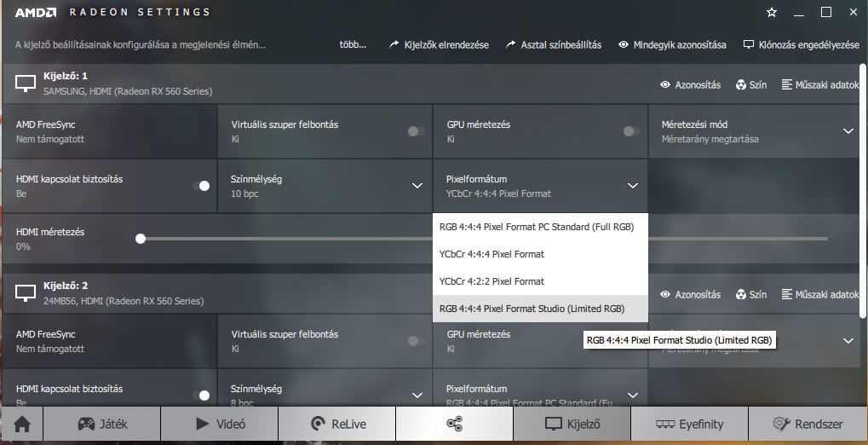Toggle Virtuális szuper felbontás for display 1
The width and height of the screenshot is (868, 445).
tap(417, 131)
